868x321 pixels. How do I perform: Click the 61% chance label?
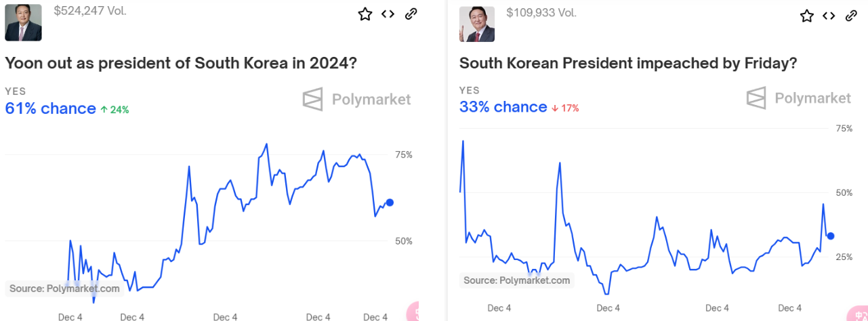tap(51, 108)
